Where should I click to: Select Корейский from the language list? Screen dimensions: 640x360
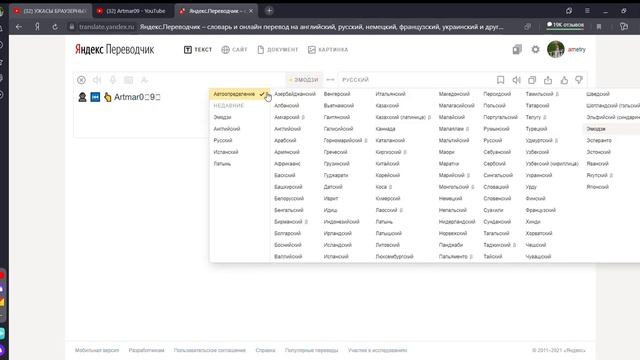pos(388,175)
